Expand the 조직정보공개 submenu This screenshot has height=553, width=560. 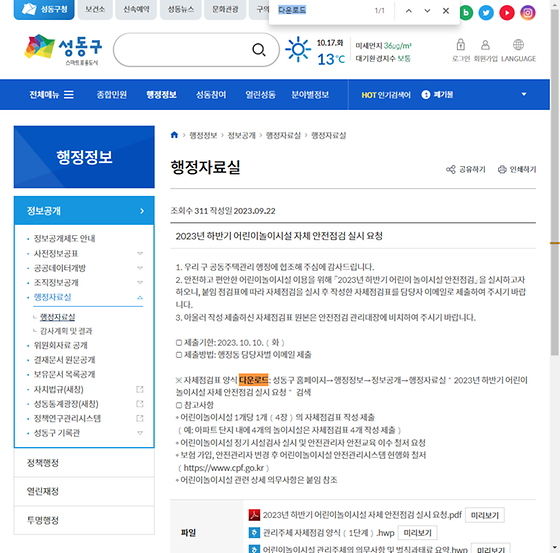pos(140,282)
